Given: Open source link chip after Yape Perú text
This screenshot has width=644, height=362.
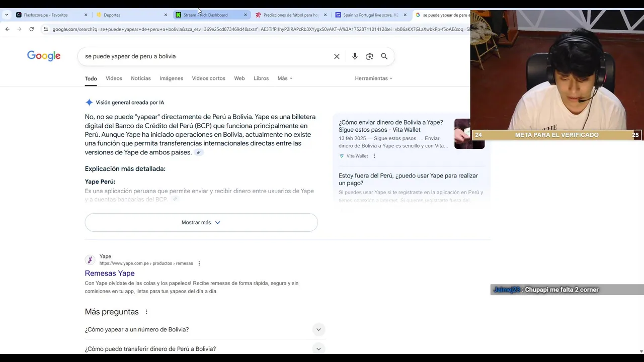Looking at the screenshot, I should pyautogui.click(x=175, y=200).
